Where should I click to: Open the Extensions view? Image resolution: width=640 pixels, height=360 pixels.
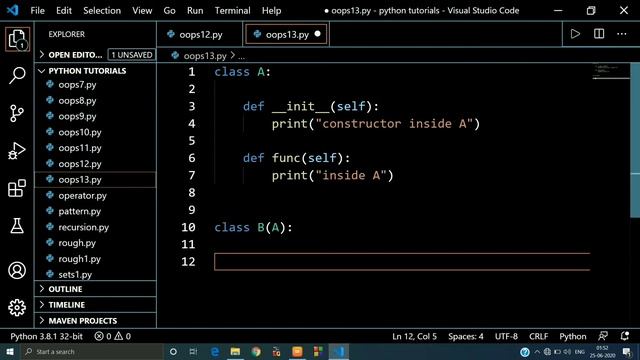[17, 188]
